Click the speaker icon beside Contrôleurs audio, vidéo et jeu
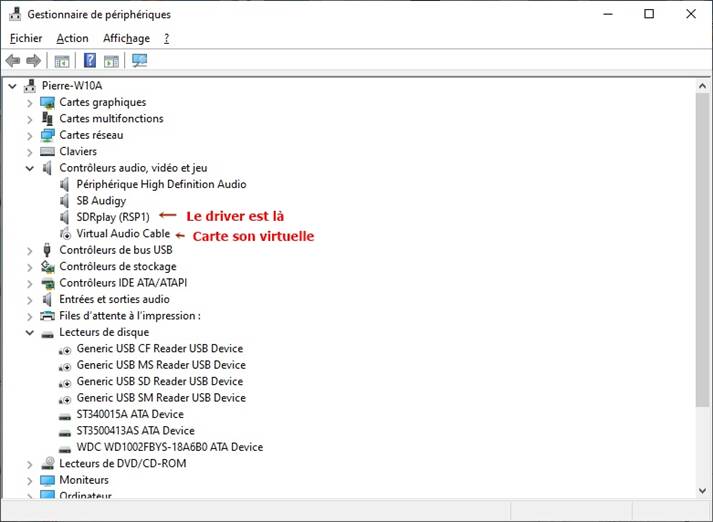This screenshot has height=522, width=713. [47, 168]
